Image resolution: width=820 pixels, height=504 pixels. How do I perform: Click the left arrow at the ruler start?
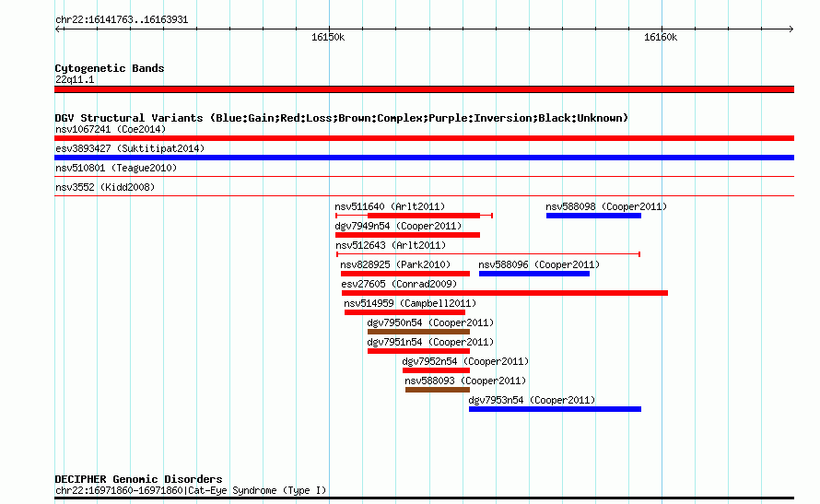[x=58, y=29]
